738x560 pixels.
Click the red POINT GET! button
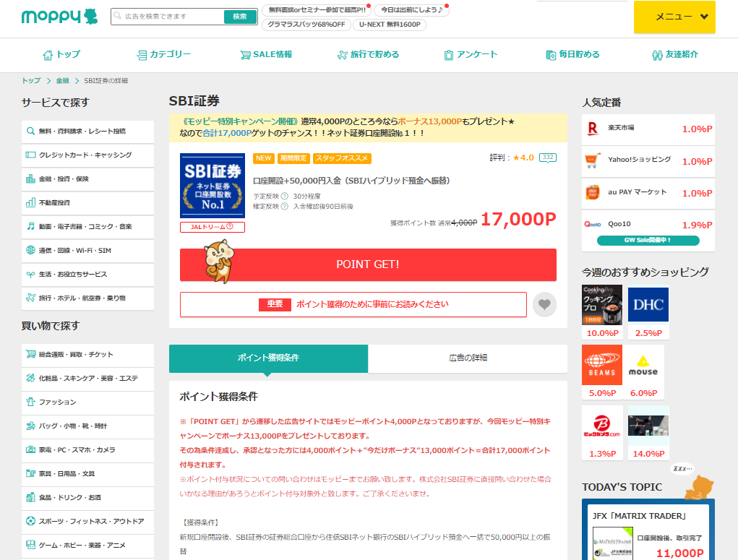click(368, 265)
